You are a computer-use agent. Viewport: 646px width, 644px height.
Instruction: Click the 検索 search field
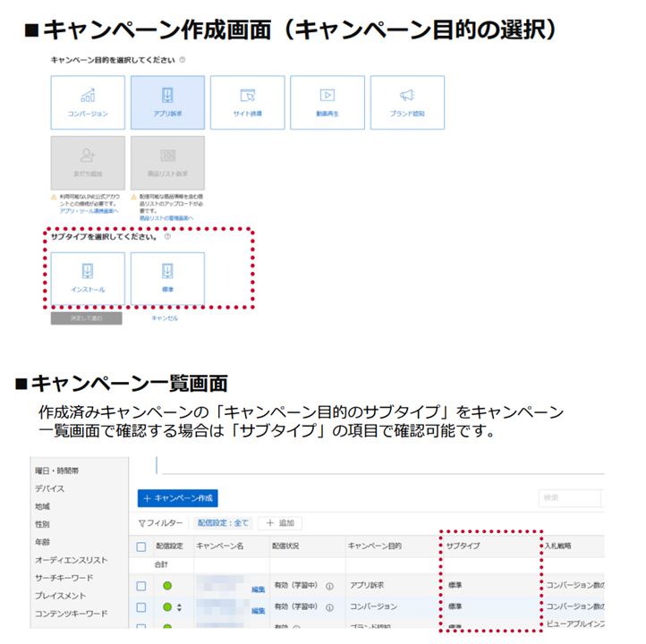coord(568,498)
